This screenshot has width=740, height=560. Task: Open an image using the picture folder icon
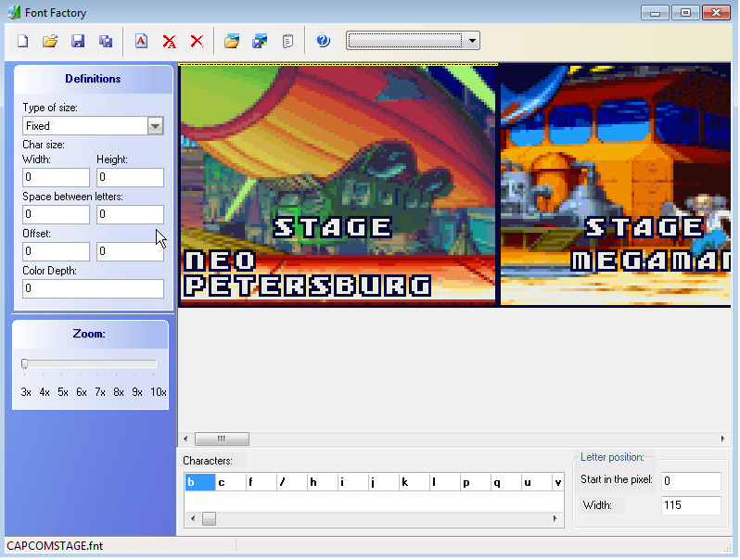(232, 41)
